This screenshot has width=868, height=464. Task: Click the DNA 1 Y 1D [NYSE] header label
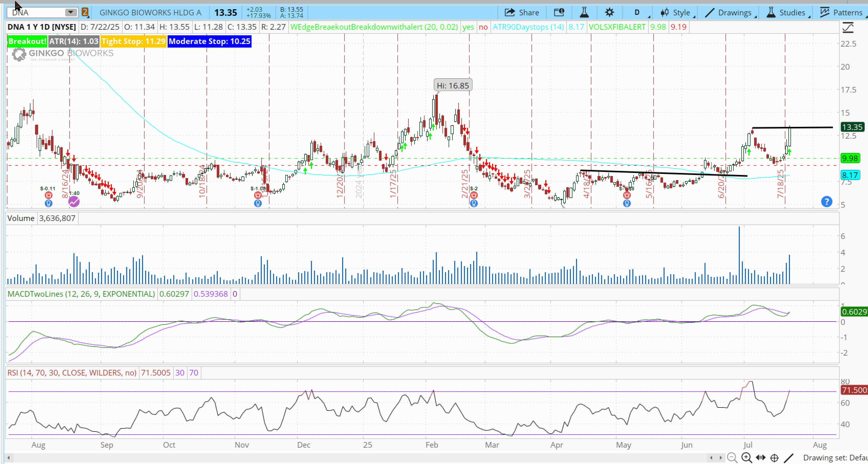[x=42, y=27]
